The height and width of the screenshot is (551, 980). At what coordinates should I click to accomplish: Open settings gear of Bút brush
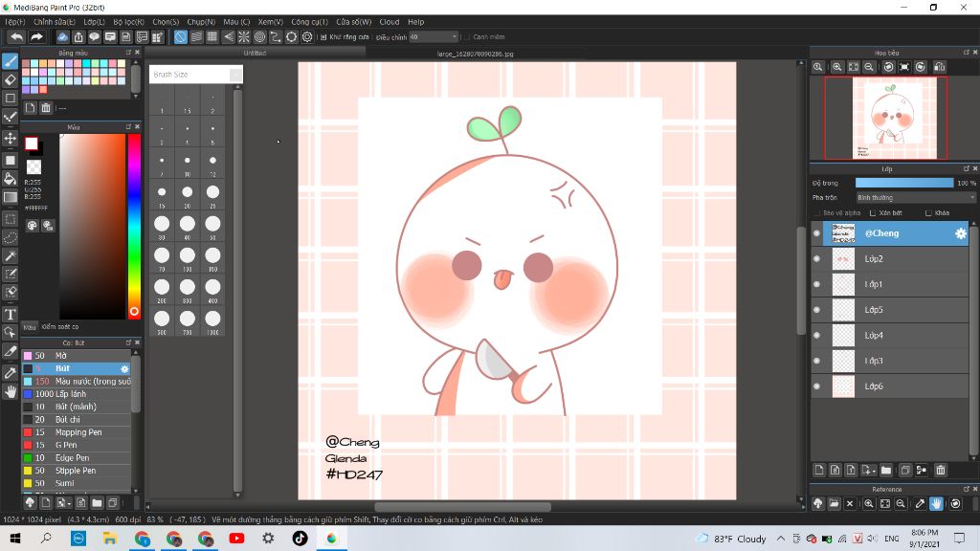[124, 368]
